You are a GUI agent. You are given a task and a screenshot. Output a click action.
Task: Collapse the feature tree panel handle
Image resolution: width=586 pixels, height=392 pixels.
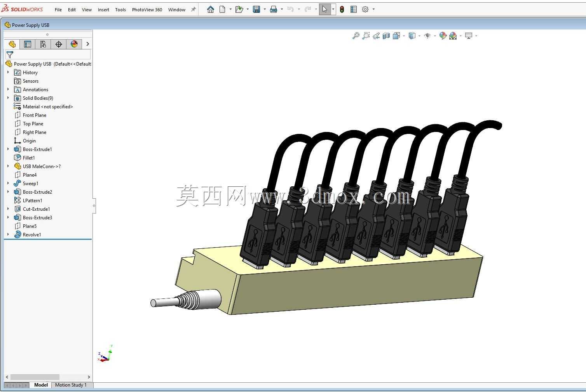pos(94,206)
